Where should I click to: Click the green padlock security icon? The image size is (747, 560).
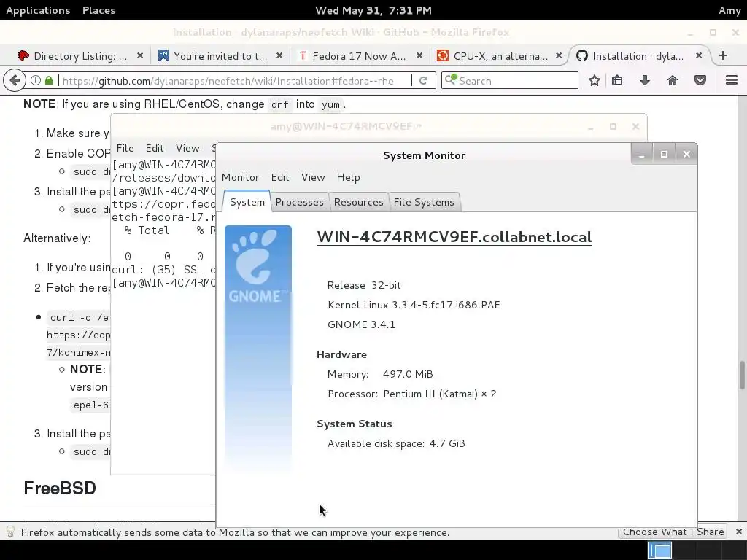click(x=49, y=80)
